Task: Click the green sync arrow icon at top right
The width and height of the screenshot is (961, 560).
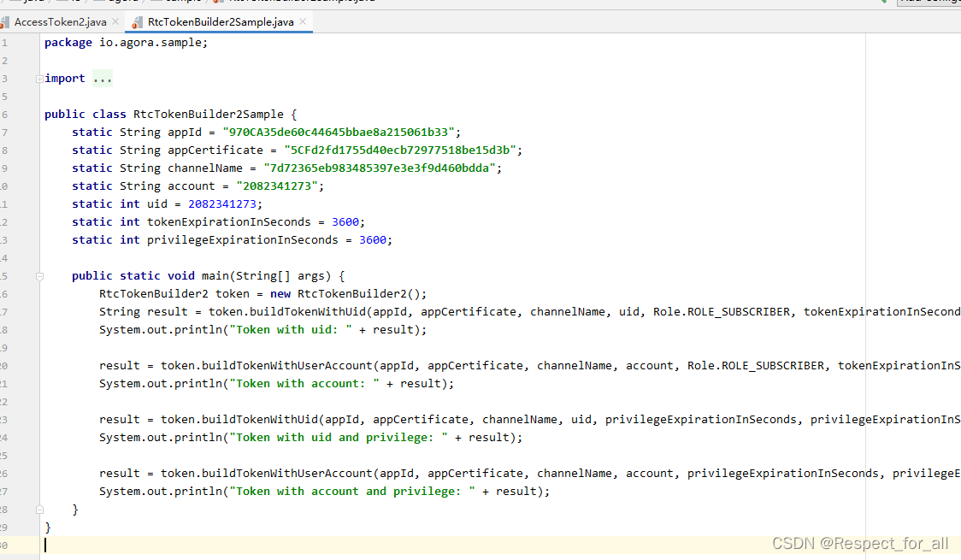Action: coord(884,2)
